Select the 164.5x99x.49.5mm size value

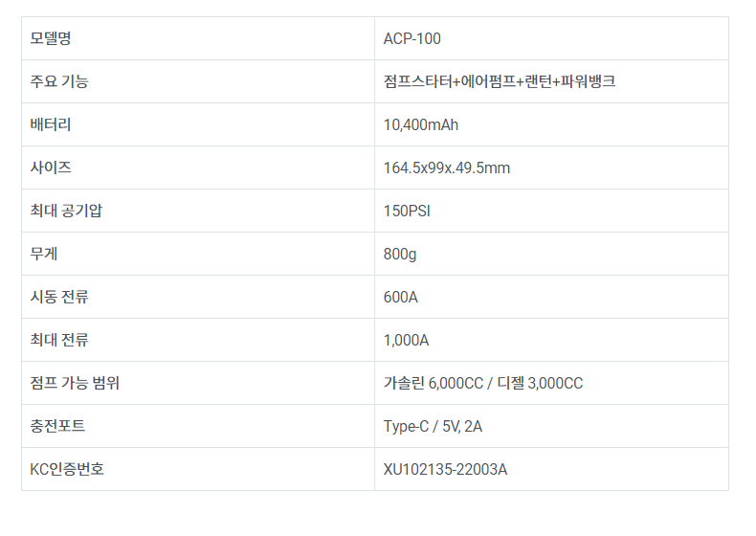click(x=447, y=167)
